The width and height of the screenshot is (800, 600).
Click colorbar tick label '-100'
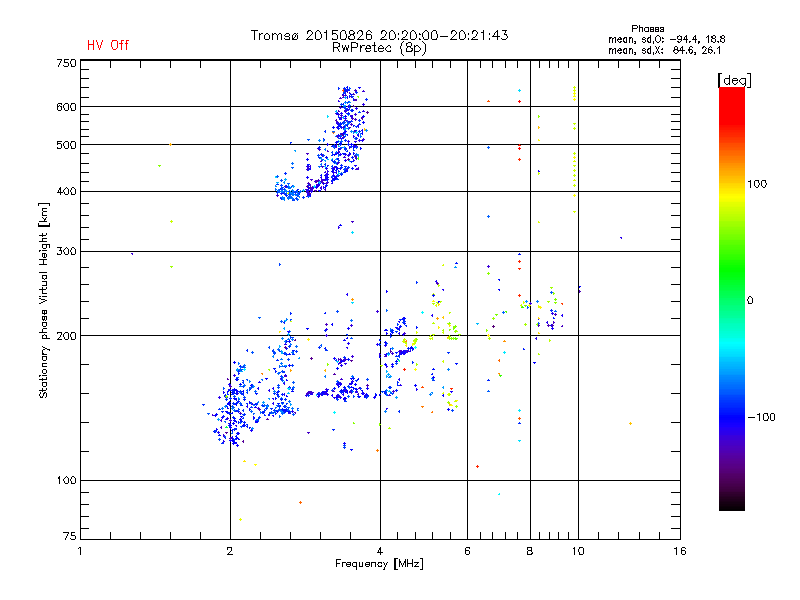[762, 417]
